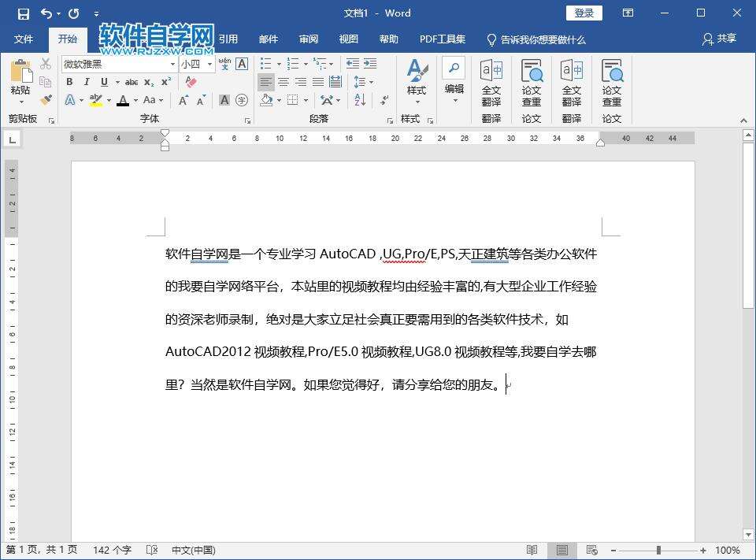Expand the underline style dropdown arrow
756x560 pixels.
117,82
